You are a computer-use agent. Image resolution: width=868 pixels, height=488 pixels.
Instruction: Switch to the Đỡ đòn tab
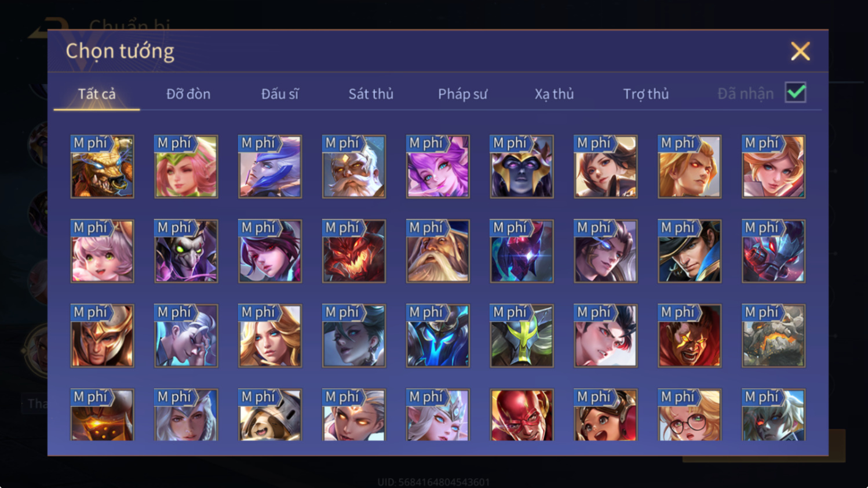point(188,94)
